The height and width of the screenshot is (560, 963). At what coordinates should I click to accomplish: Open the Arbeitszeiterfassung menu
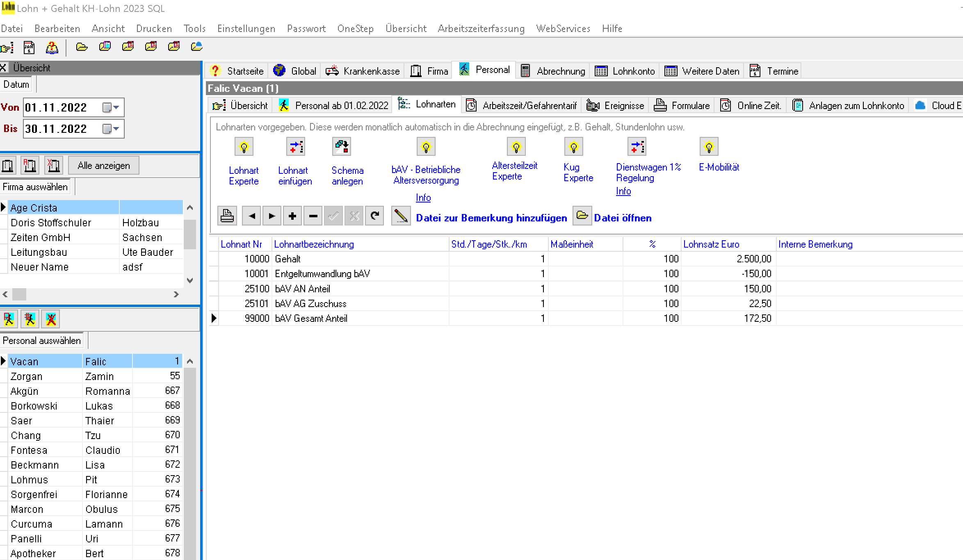[x=481, y=29]
